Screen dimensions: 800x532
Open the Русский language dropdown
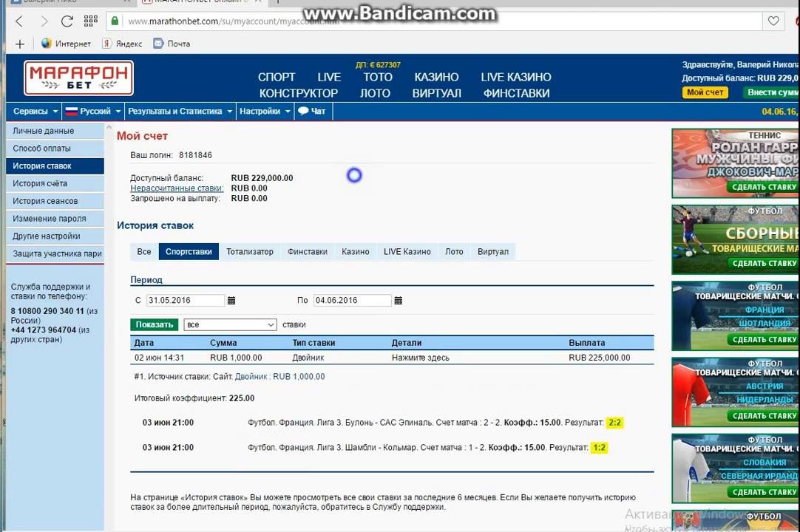[93, 112]
